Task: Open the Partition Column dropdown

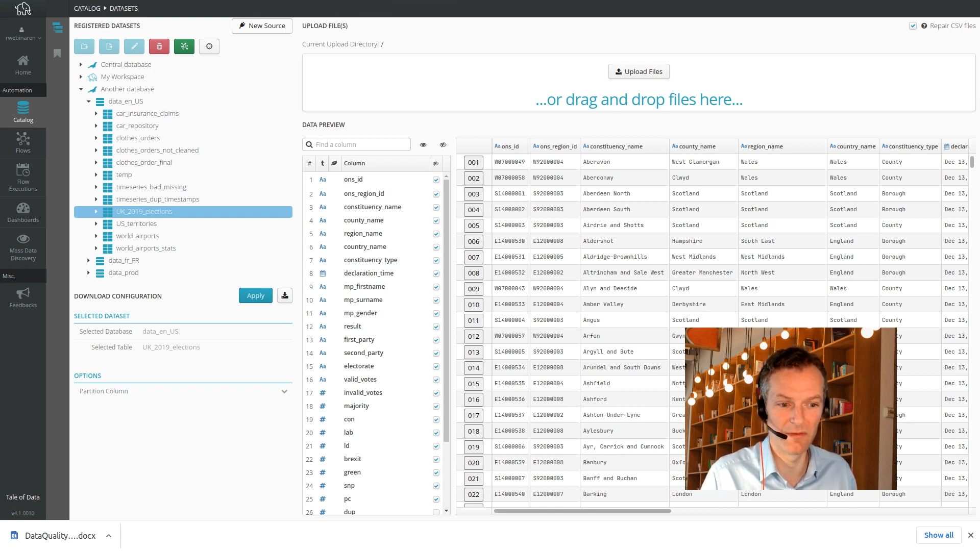Action: click(x=183, y=391)
